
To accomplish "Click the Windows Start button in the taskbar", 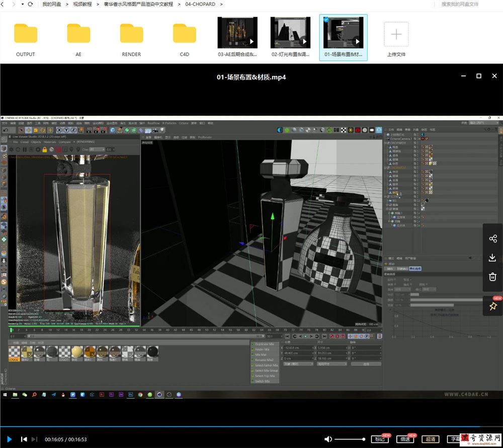I will click(5, 394).
